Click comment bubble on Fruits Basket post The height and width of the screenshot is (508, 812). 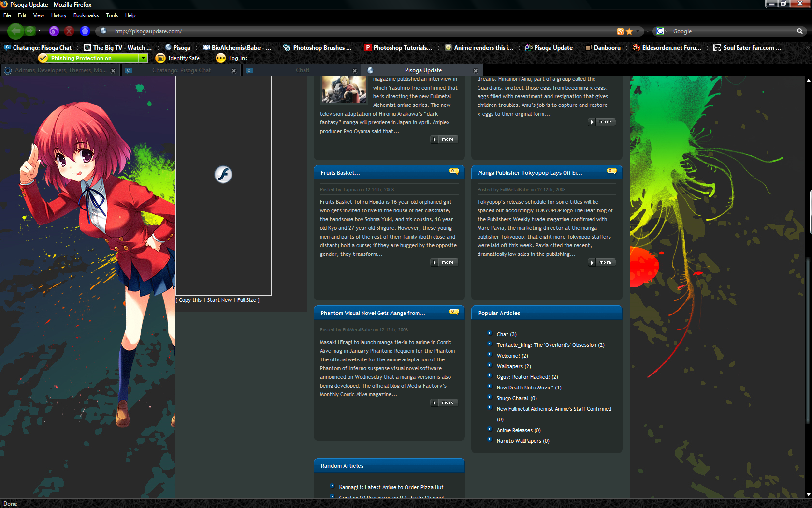pyautogui.click(x=454, y=171)
